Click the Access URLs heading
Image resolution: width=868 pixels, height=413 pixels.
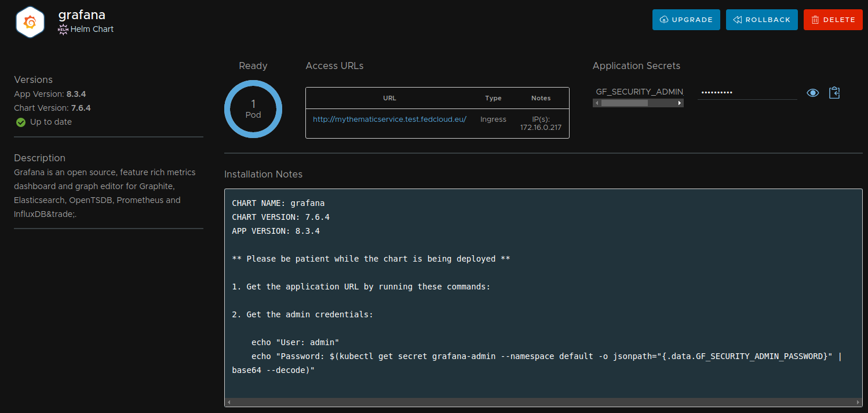click(334, 66)
